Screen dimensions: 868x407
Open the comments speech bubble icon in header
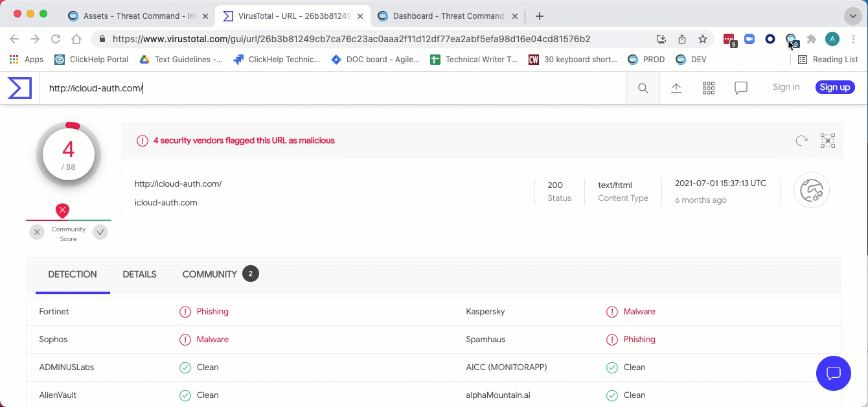tap(741, 88)
